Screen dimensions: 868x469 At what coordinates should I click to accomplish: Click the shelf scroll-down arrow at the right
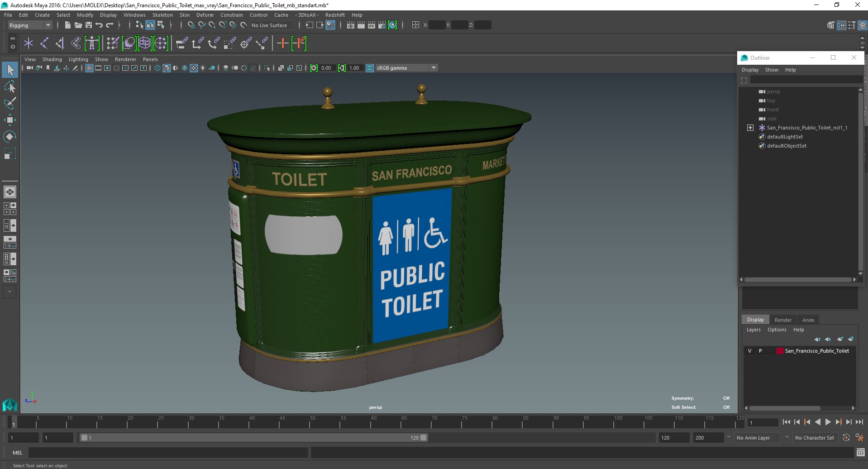[863, 48]
